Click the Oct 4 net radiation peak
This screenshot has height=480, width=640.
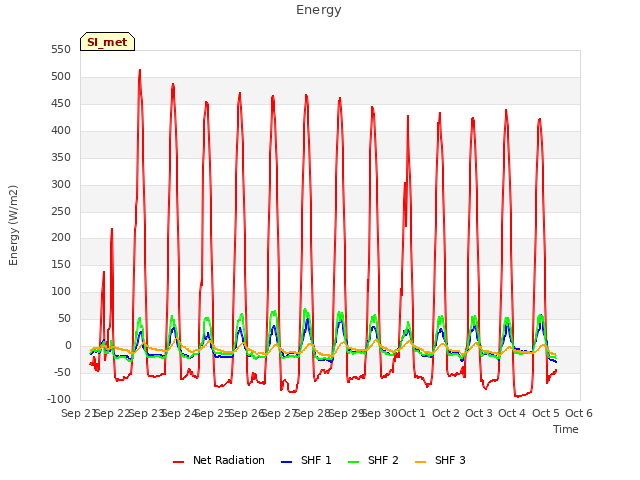pos(506,110)
